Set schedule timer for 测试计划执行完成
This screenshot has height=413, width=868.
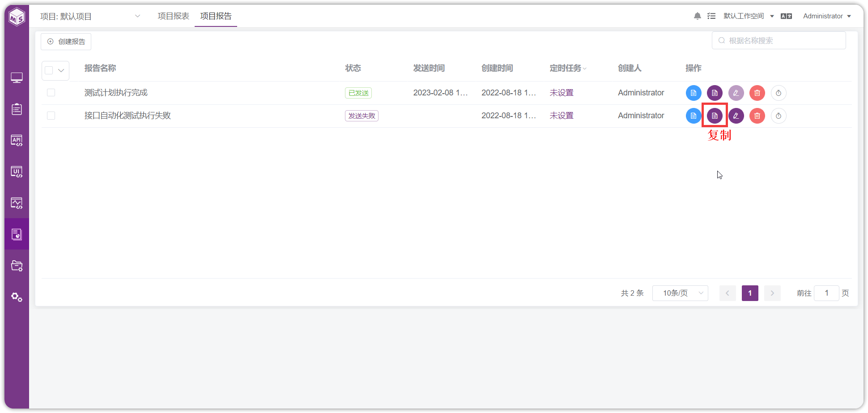779,93
